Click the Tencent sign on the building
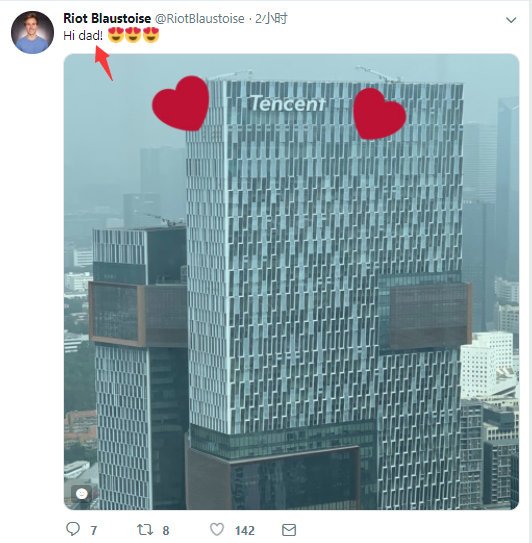Screen dimensions: 532x543 287,104
